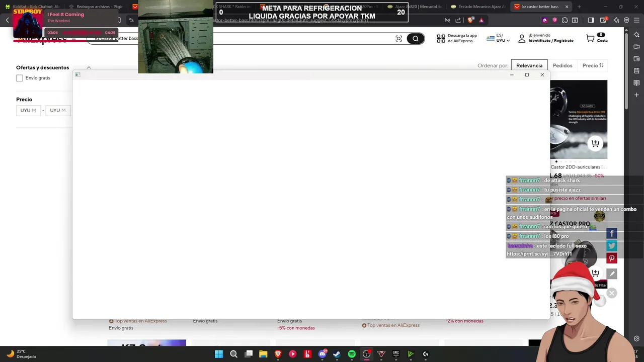
Task: Open the browser Extensions puzzle icon
Action: 565,20
